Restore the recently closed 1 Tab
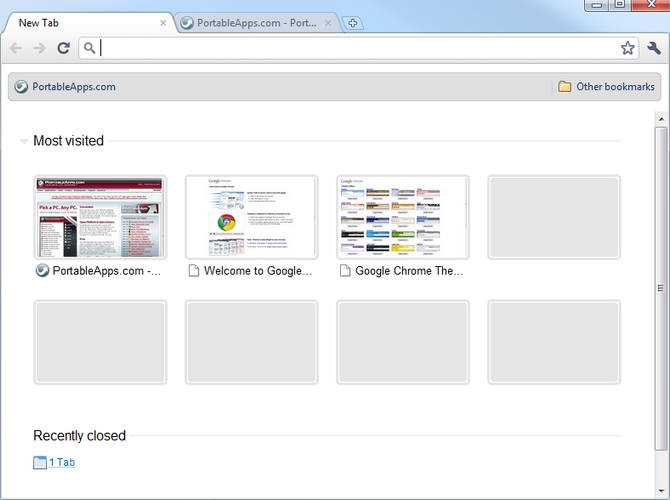This screenshot has height=500, width=670. pos(61,462)
